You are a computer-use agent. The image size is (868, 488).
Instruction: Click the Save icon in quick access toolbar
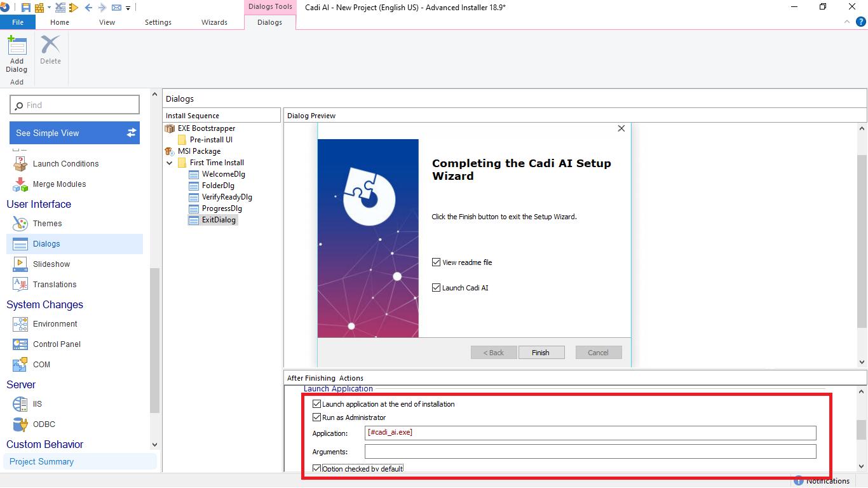[25, 8]
